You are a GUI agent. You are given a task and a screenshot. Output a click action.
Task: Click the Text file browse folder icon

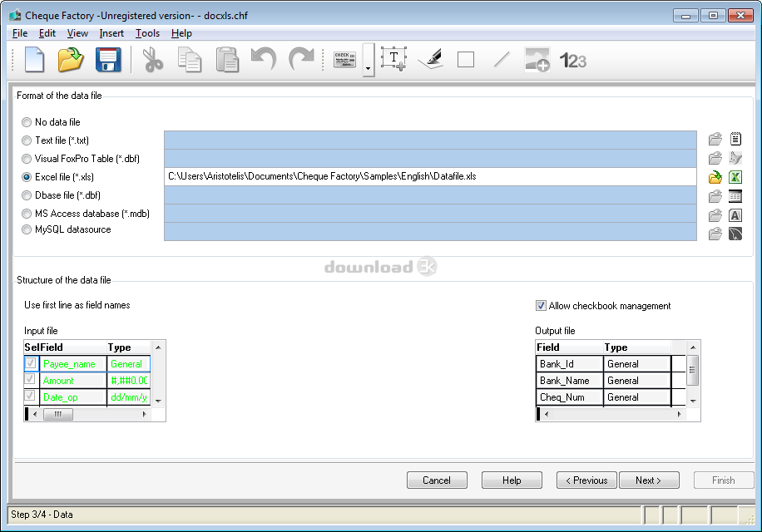[715, 140]
